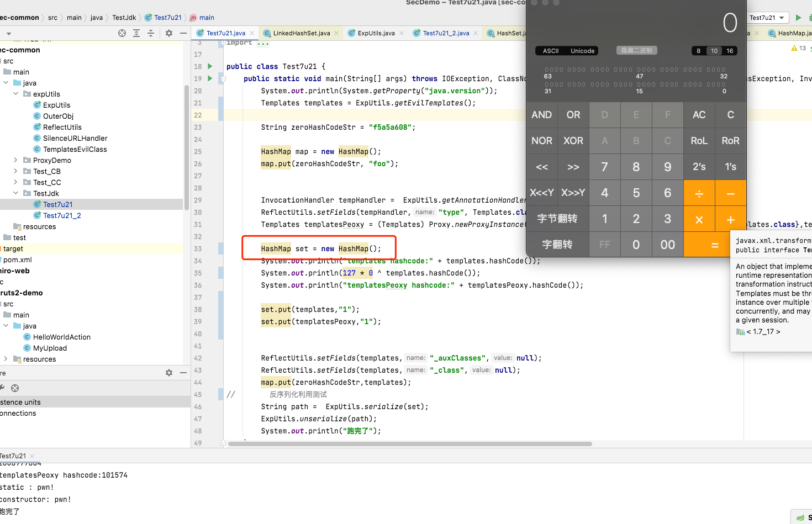
Task: Click the AC clear button in calculator
Action: [x=699, y=115]
